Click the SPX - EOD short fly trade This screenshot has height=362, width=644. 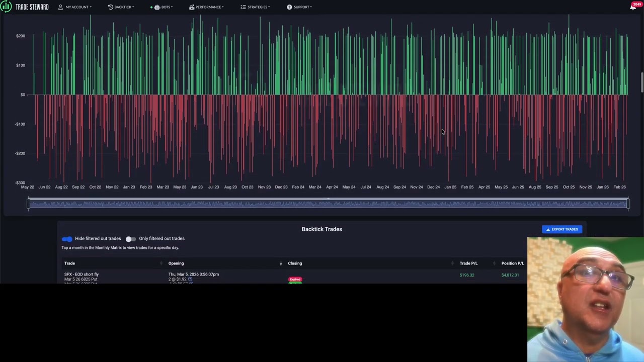pyautogui.click(x=82, y=275)
